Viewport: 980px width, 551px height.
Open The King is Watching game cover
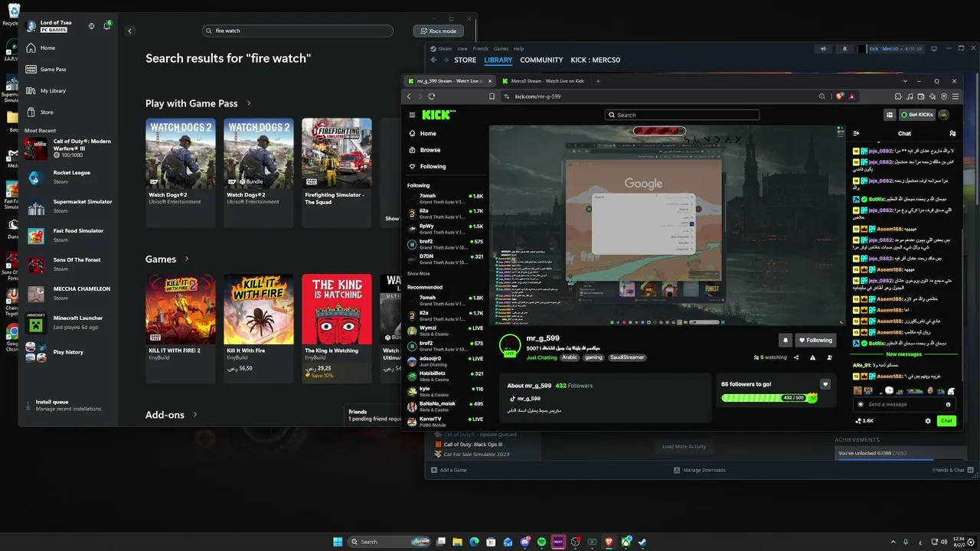337,309
